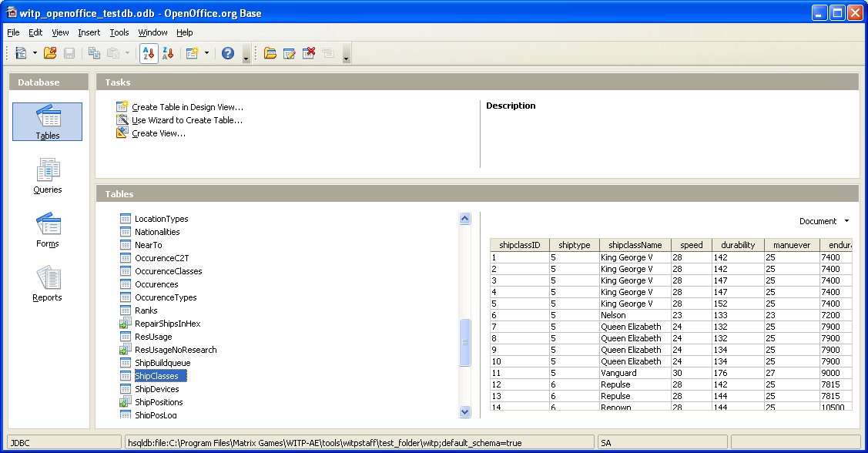Viewport: 868px width, 453px height.
Task: Click the shipclassName column header
Action: pos(635,245)
